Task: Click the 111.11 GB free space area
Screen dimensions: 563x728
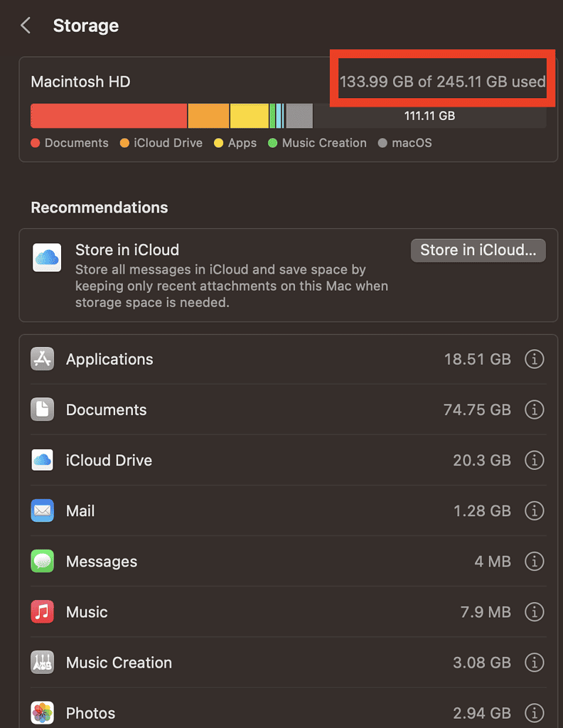Action: [x=429, y=116]
